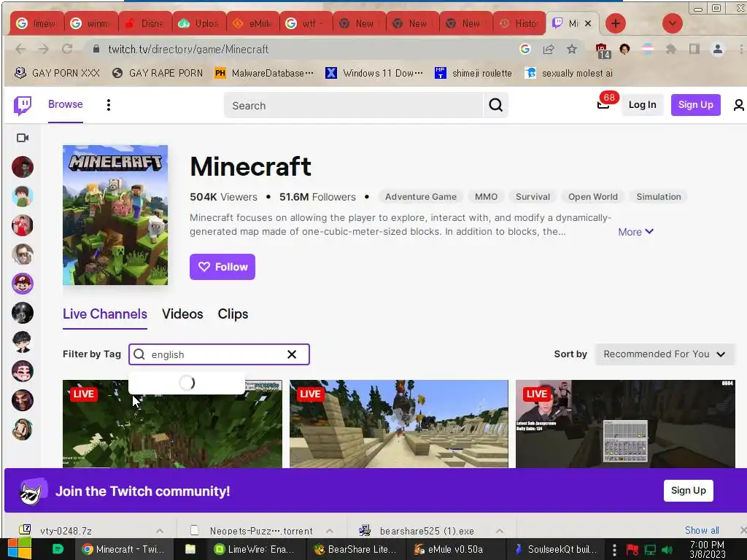Click the Twitch logo home icon
The image size is (747, 560).
pos(23,105)
